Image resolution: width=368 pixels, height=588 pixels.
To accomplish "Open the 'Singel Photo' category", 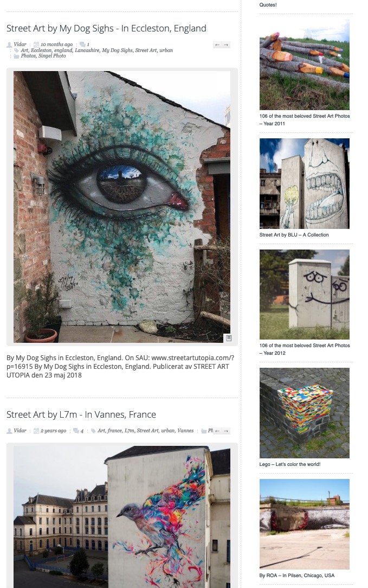I will tap(52, 56).
